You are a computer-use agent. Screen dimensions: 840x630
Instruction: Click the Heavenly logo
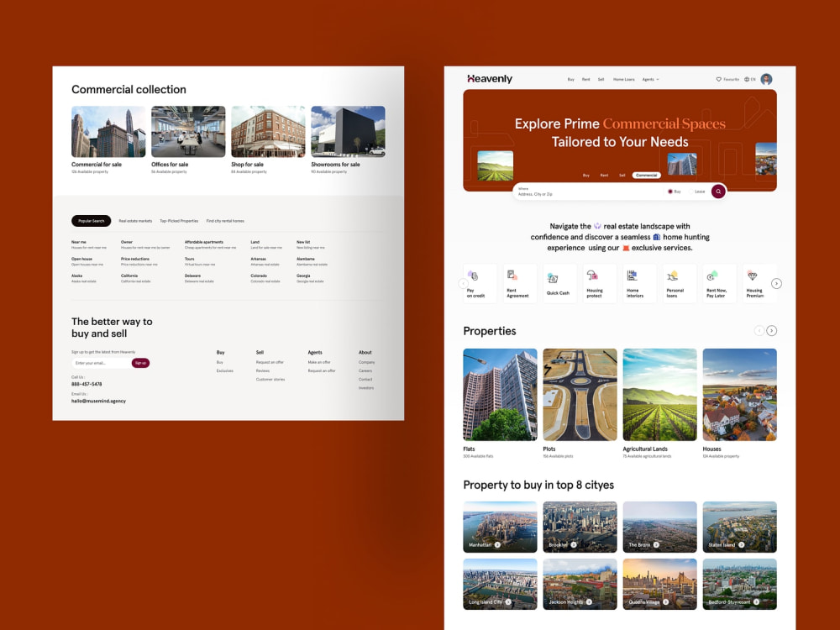point(490,79)
